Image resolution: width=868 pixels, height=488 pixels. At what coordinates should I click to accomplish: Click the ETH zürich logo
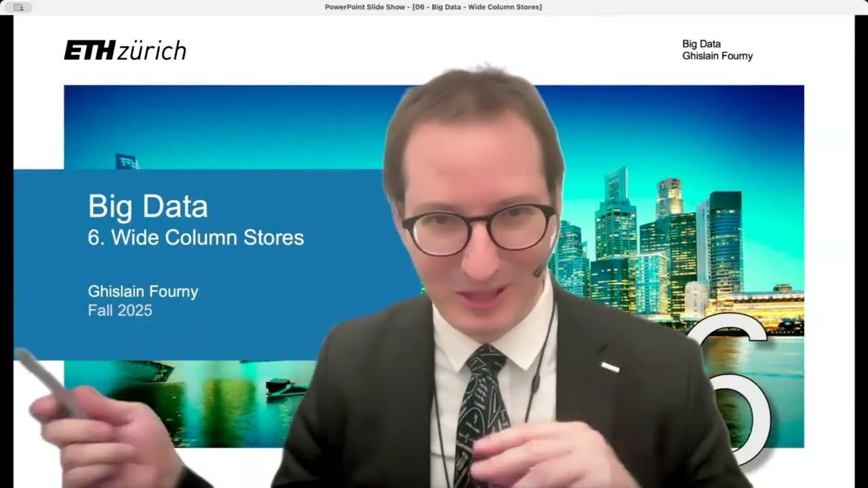(125, 50)
